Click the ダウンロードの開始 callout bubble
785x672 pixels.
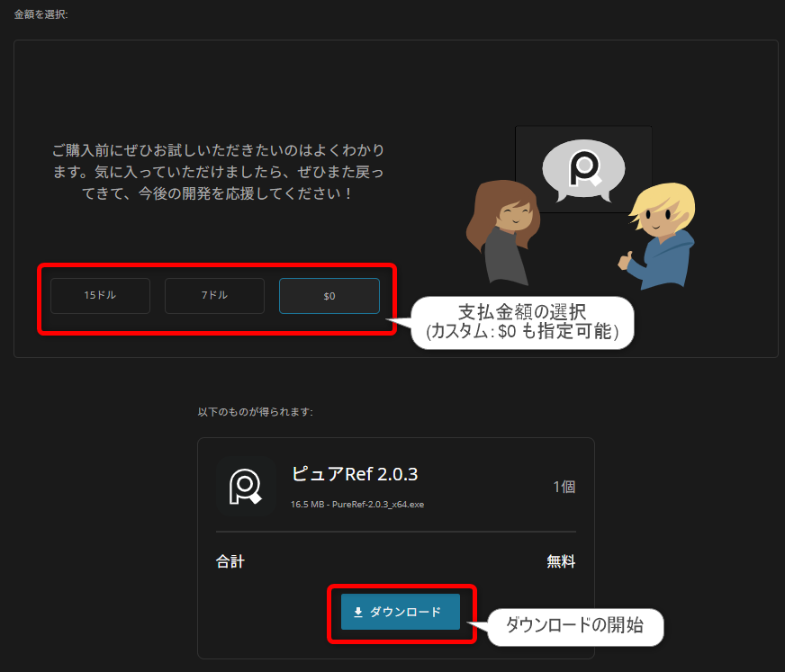coord(574,626)
